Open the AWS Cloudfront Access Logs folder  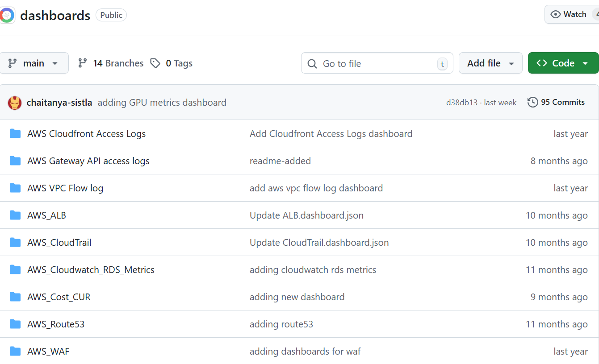[86, 134]
